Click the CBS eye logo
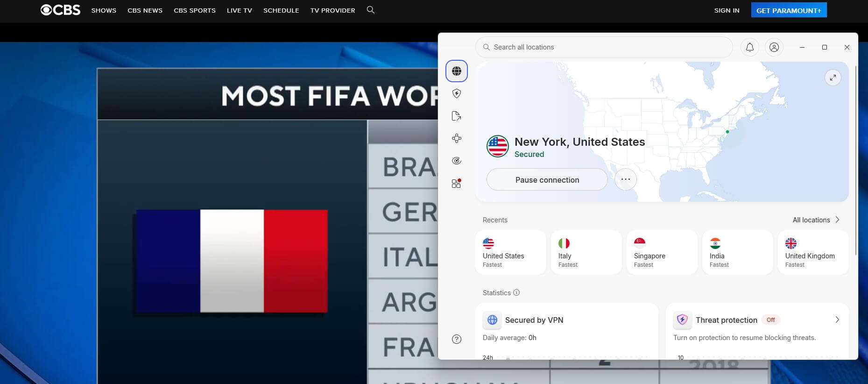The height and width of the screenshot is (384, 868). 60,10
